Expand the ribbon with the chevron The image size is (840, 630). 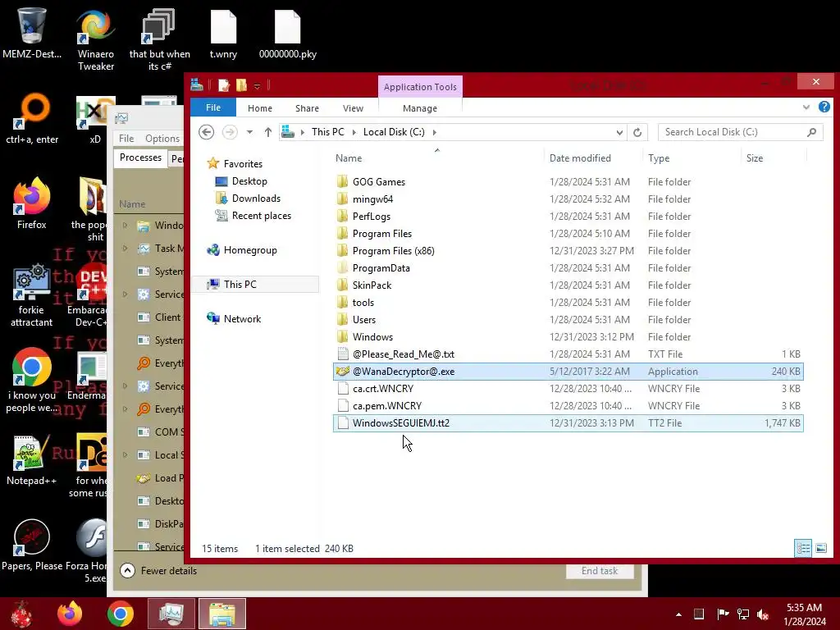tap(806, 107)
